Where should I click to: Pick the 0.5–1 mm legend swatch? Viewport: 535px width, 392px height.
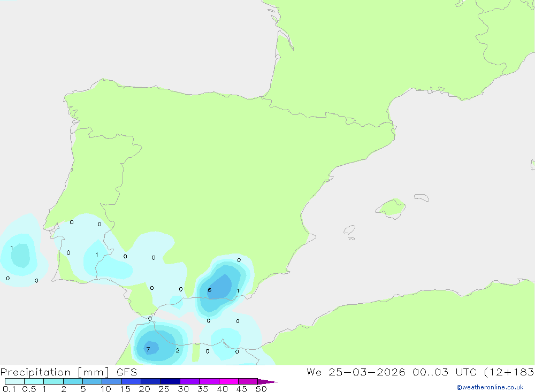click(34, 381)
